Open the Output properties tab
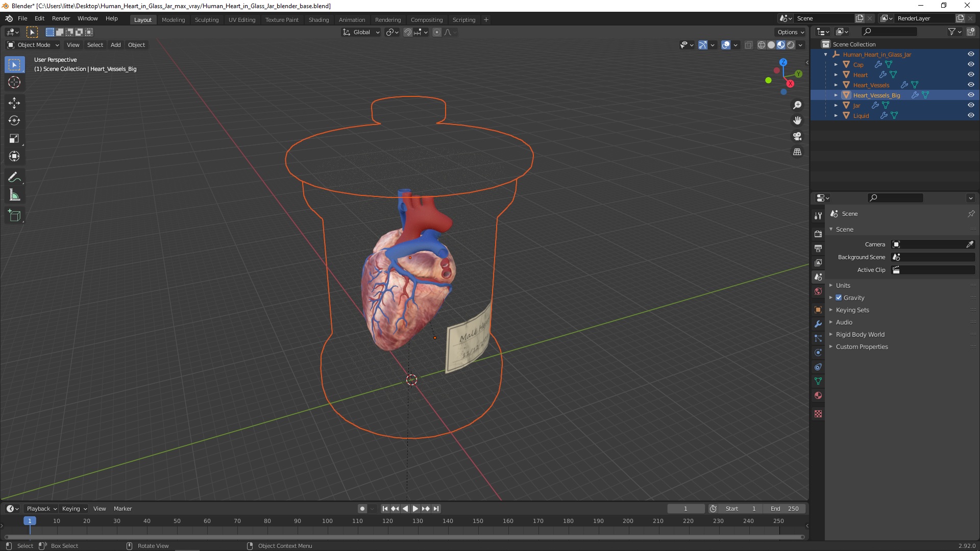980x551 pixels. pyautogui.click(x=818, y=248)
